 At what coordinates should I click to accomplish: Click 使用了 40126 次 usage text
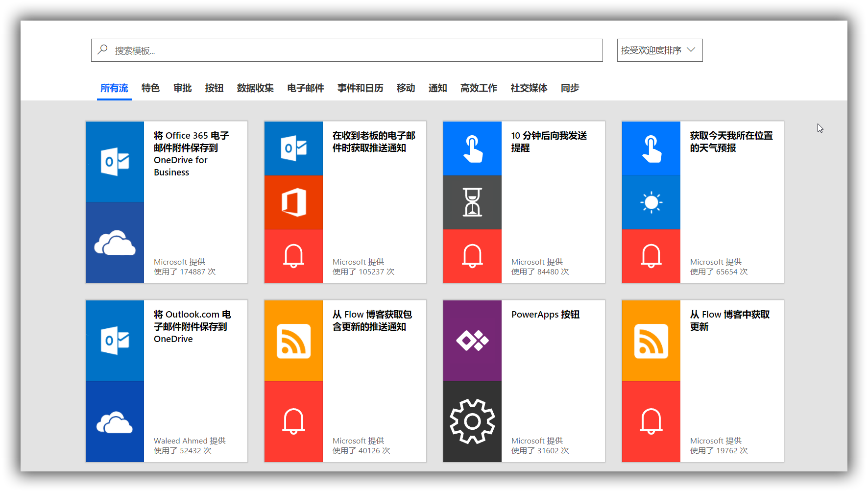click(362, 450)
